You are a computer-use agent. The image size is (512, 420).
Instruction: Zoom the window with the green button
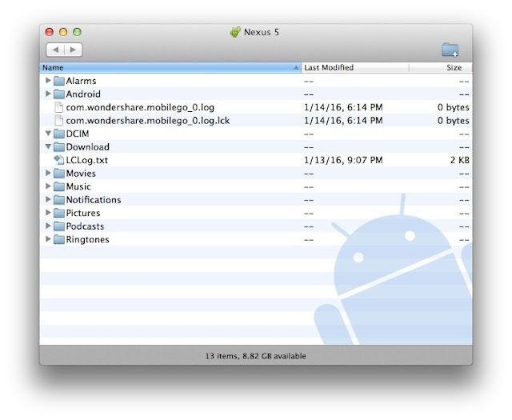click(78, 32)
